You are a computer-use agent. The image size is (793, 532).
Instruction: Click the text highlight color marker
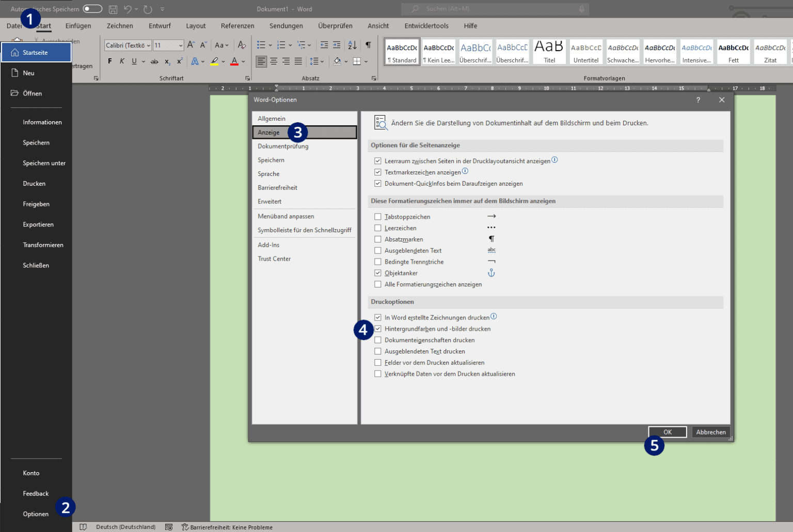point(214,61)
